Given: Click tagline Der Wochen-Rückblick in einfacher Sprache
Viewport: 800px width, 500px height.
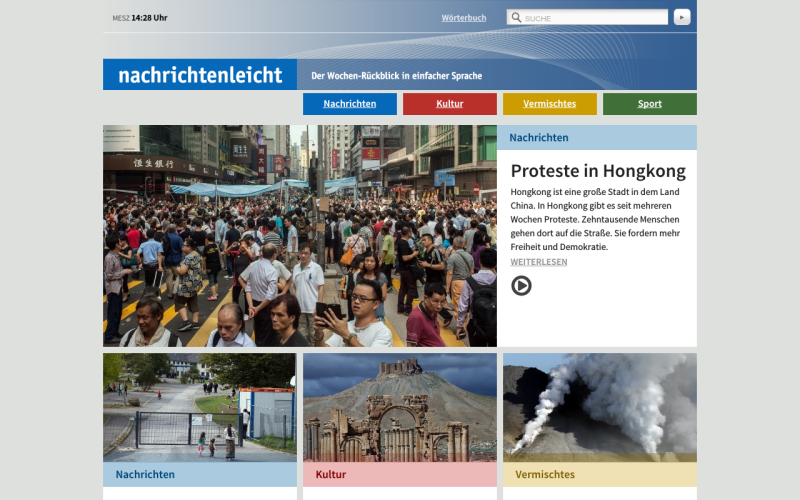Looking at the screenshot, I should pyautogui.click(x=396, y=76).
